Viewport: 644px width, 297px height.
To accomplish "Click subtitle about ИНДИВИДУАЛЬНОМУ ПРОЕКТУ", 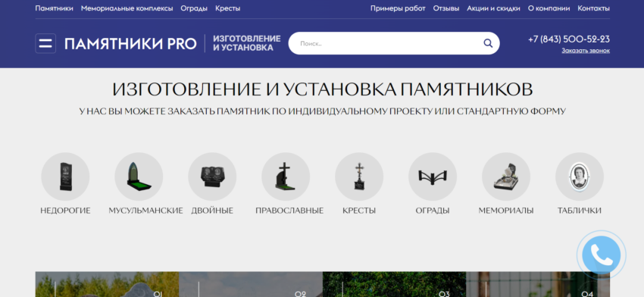I will coord(323,111).
